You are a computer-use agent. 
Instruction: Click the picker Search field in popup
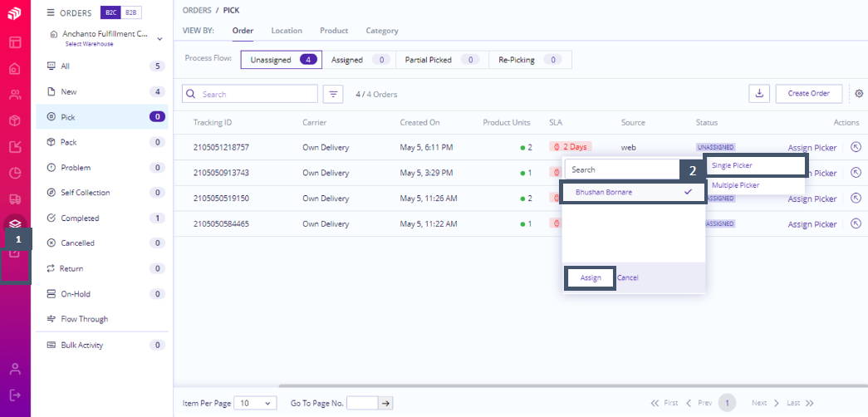pos(623,170)
